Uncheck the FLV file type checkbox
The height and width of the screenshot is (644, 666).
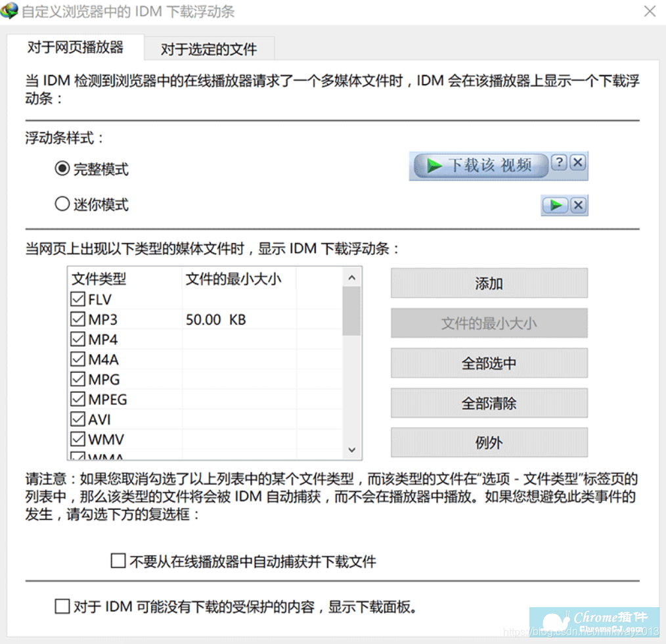(78, 299)
